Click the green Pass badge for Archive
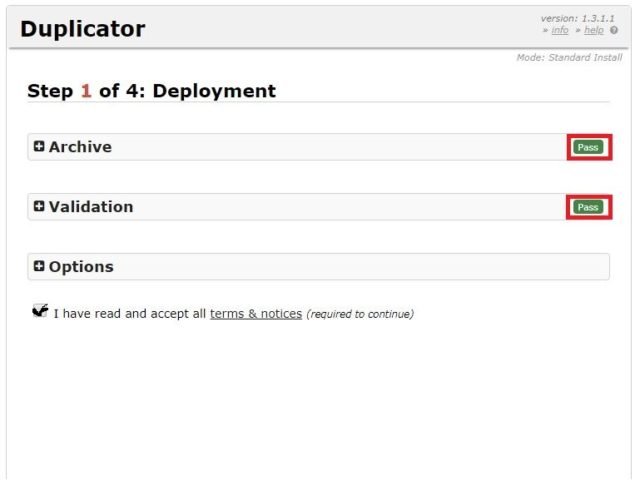Screen dimensions: 640x480 (588, 147)
